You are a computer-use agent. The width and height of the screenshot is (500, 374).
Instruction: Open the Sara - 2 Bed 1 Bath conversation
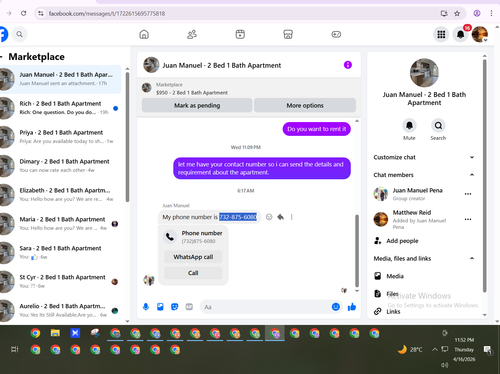61,253
